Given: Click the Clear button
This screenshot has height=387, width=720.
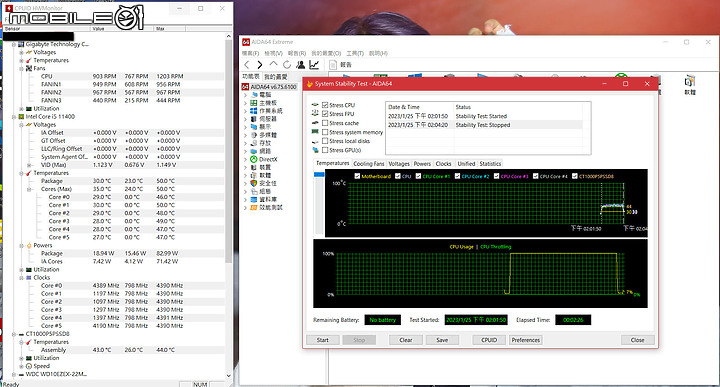Looking at the screenshot, I should point(406,340).
